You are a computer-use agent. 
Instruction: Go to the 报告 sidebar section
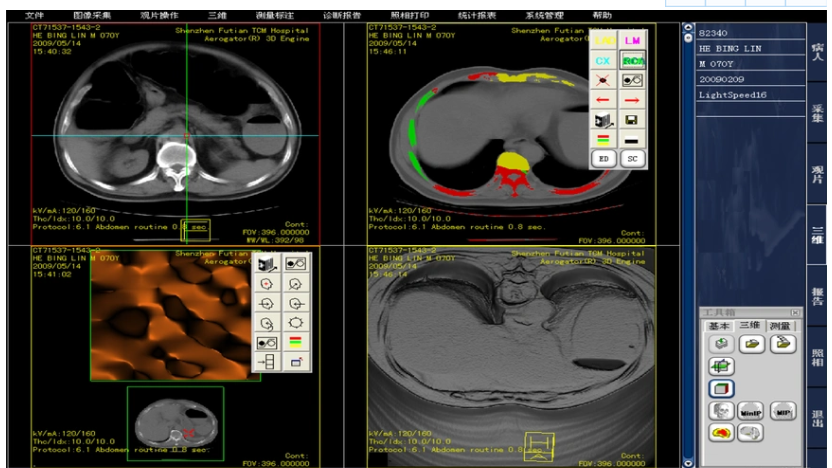(x=817, y=296)
